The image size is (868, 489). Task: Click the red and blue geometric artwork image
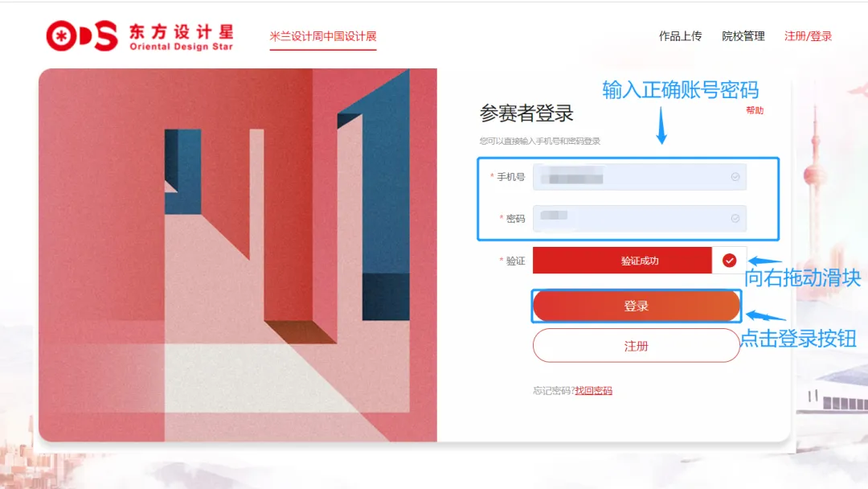(238, 255)
